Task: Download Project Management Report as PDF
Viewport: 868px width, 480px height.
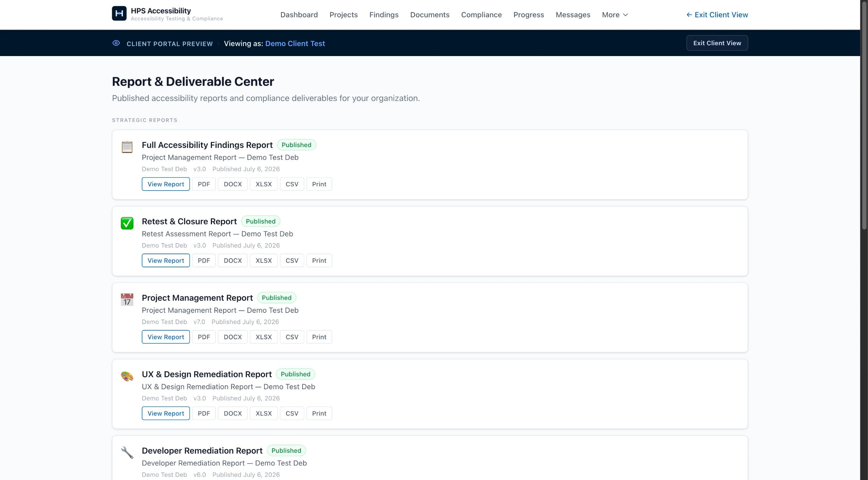Action: click(x=204, y=337)
